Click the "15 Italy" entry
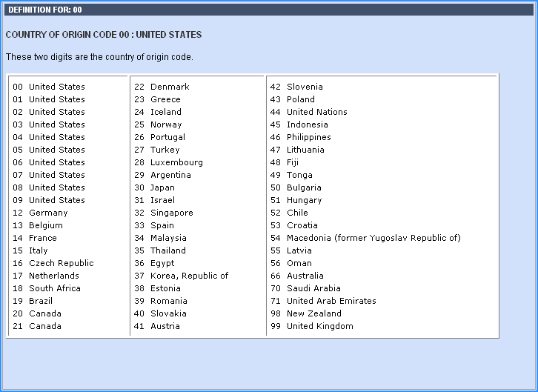The image size is (538, 392). [30, 250]
